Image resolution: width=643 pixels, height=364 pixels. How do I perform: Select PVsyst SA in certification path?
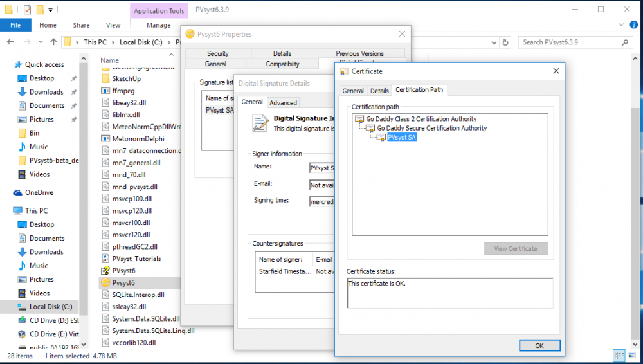tap(401, 138)
